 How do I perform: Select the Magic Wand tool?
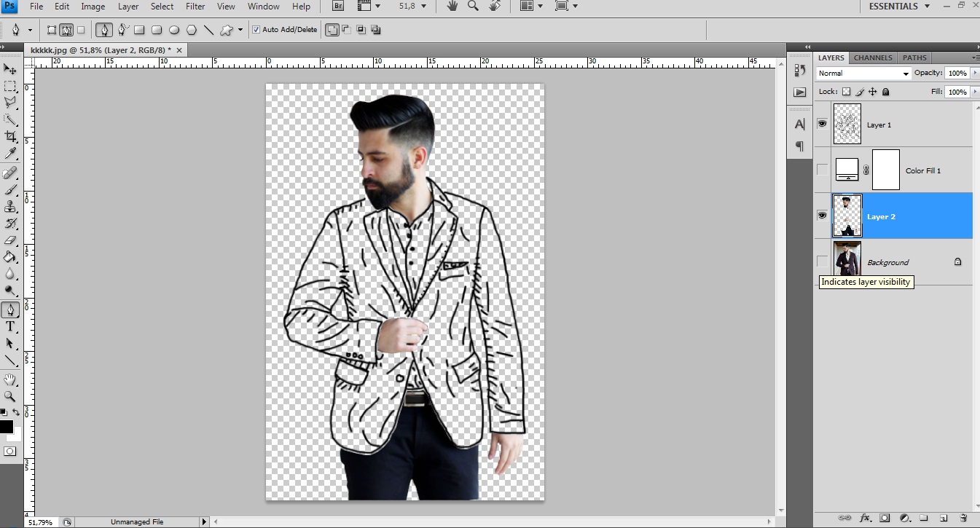[10, 119]
